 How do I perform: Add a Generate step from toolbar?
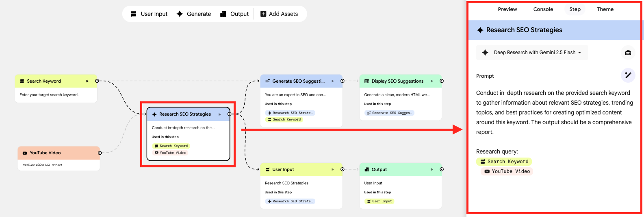point(194,14)
